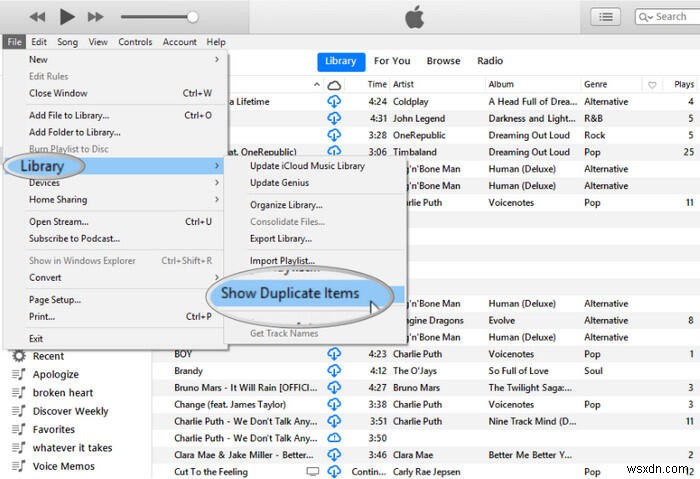
Task: Click cloud icon on 3:50 Charlie Puth row
Action: 334,438
